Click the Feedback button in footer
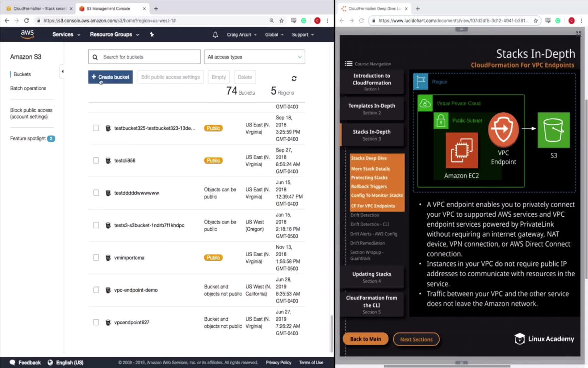The width and height of the screenshot is (588, 368). 26,363
